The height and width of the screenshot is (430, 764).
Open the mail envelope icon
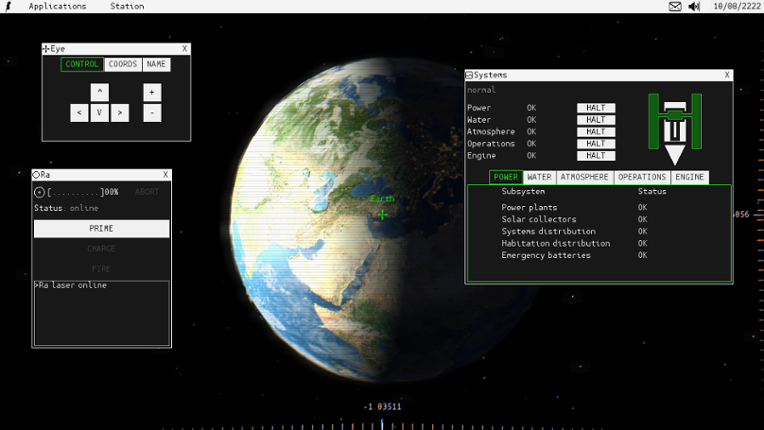coord(675,6)
